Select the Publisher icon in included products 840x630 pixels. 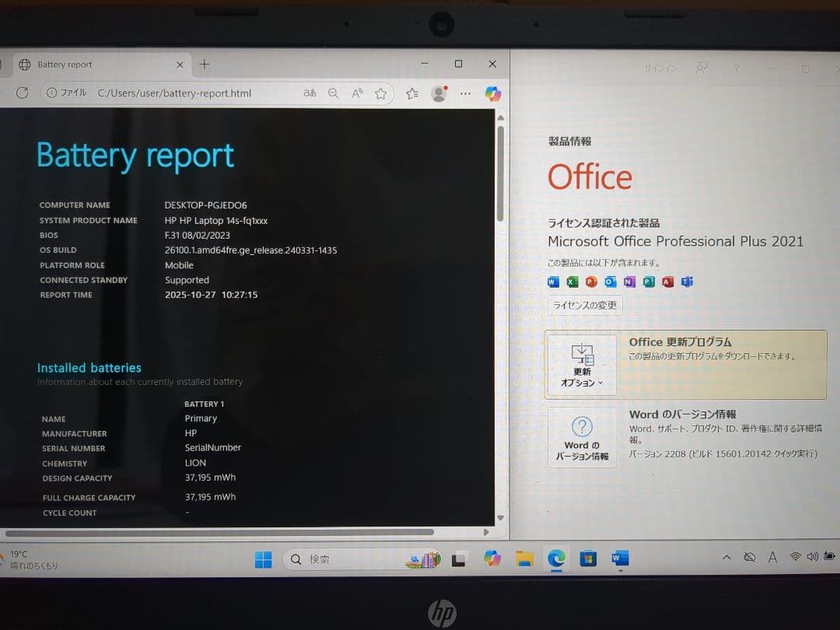pos(649,282)
